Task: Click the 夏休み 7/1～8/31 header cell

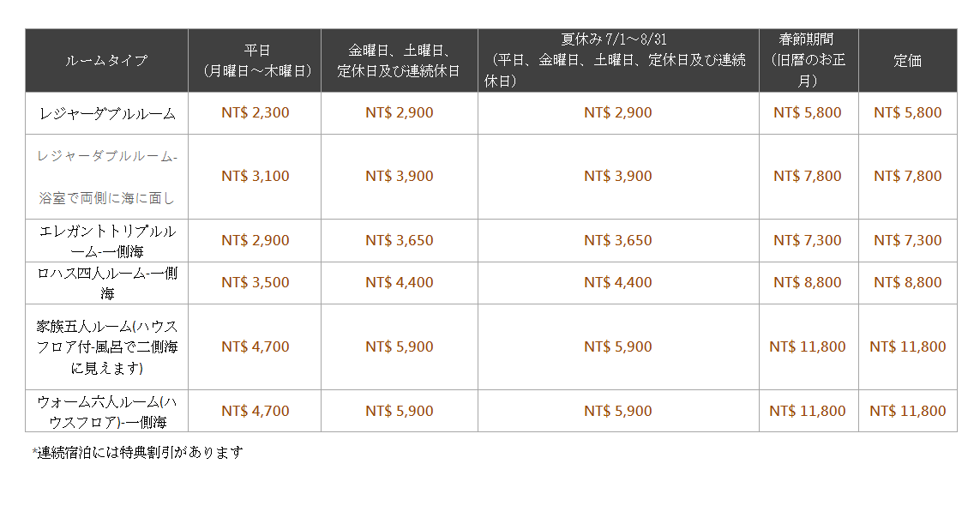Action: [x=619, y=61]
